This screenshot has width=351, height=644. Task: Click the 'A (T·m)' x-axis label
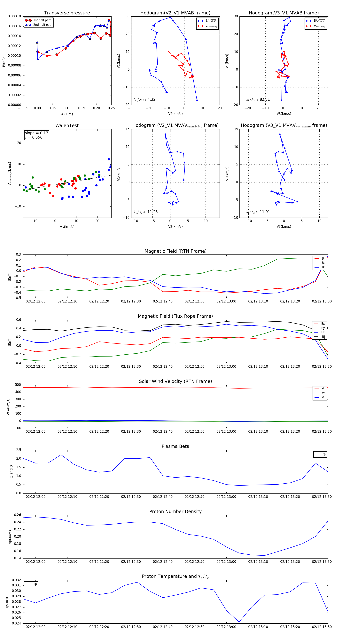coord(67,114)
